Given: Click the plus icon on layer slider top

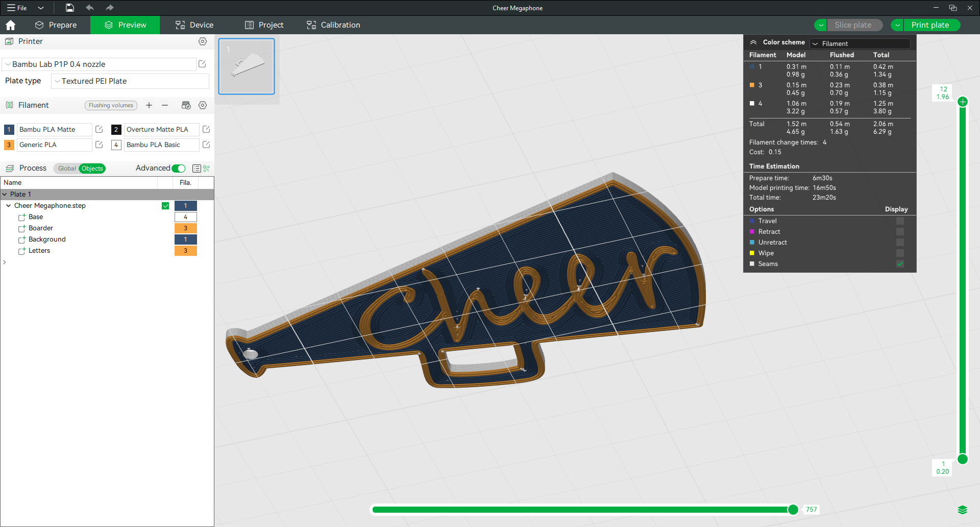Looking at the screenshot, I should tap(963, 102).
